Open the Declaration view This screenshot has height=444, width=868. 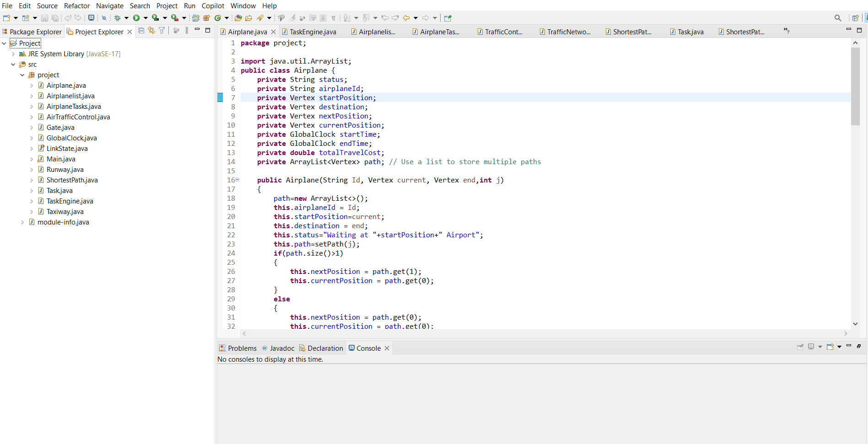[x=324, y=348]
